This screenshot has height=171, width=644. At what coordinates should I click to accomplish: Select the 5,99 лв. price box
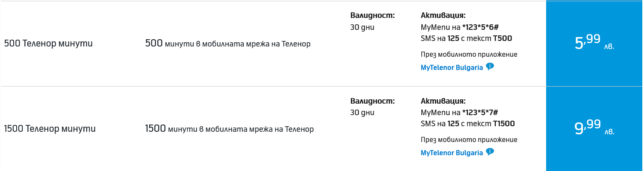point(594,43)
